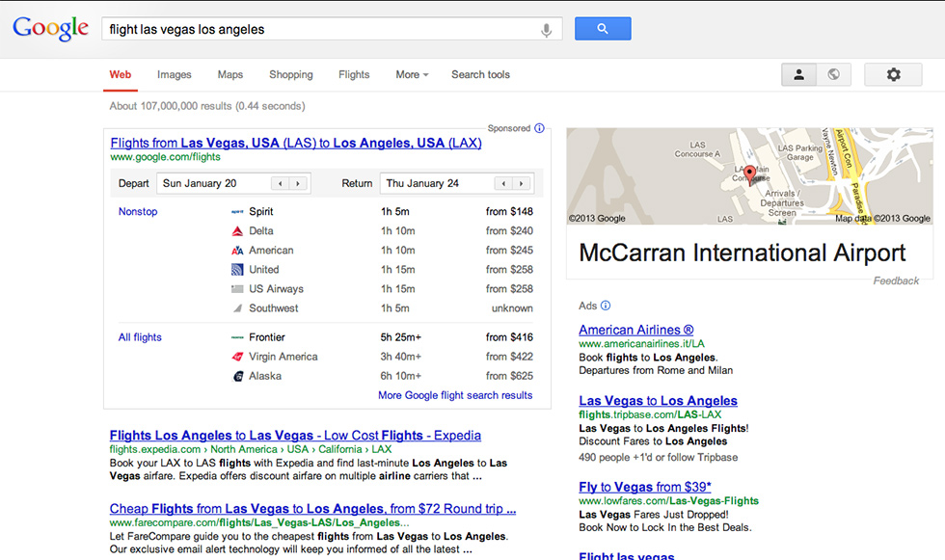The width and height of the screenshot is (945, 560).
Task: Click the Spirit airline logo icon
Action: 237,212
